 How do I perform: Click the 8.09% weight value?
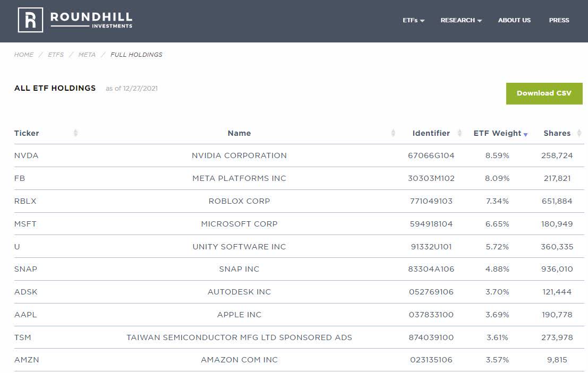(x=497, y=178)
